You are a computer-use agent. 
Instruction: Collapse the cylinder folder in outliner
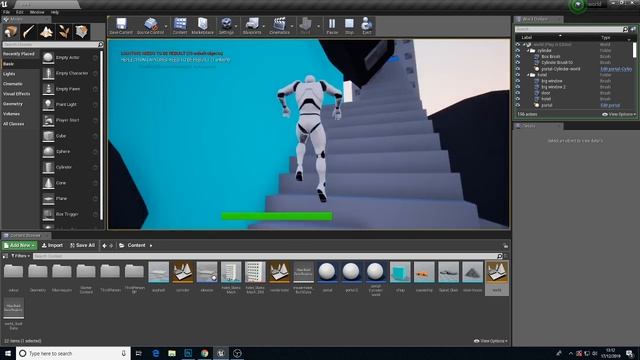[x=528, y=51]
